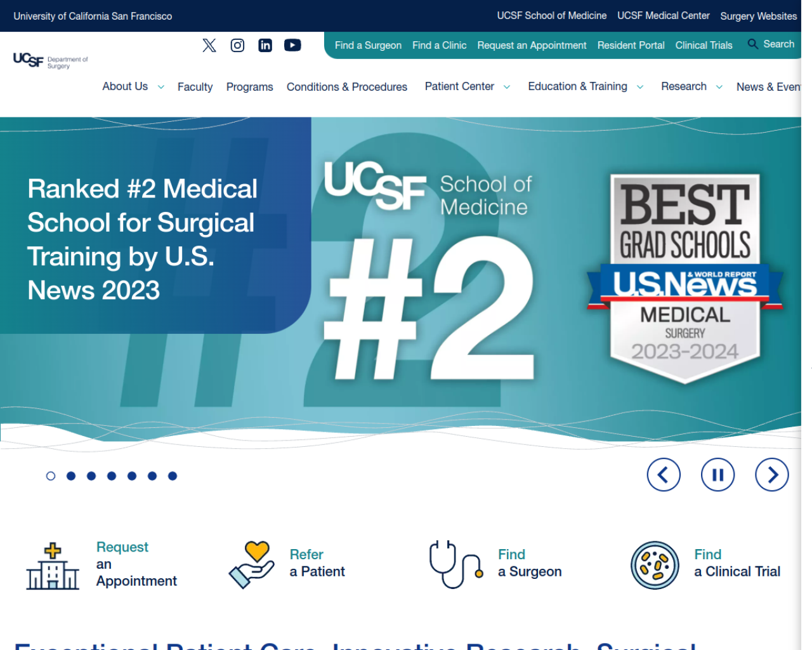Advance to next slide arrow
The height and width of the screenshot is (650, 812).
click(x=772, y=475)
